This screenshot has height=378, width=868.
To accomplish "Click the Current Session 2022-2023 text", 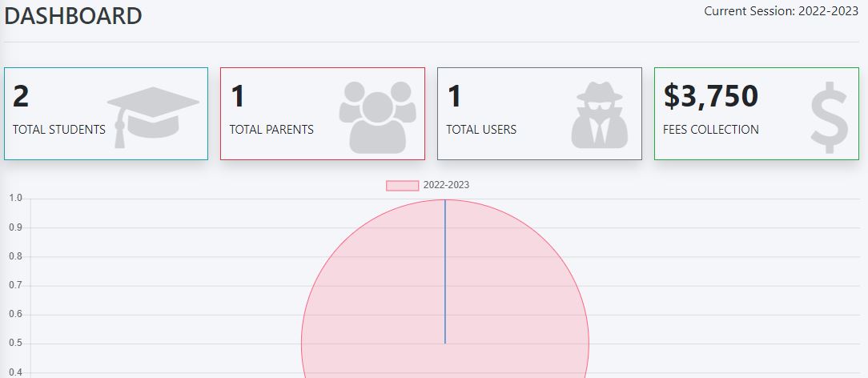I will tap(781, 11).
